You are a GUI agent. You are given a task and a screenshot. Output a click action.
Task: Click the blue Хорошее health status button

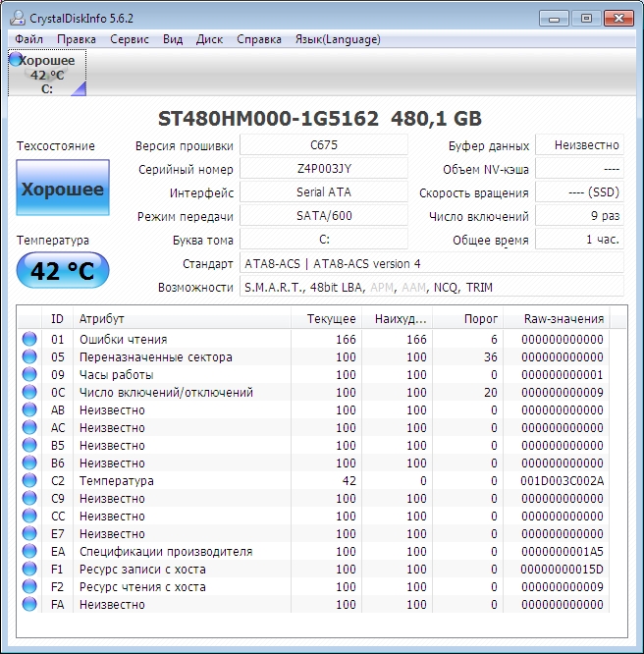62,189
